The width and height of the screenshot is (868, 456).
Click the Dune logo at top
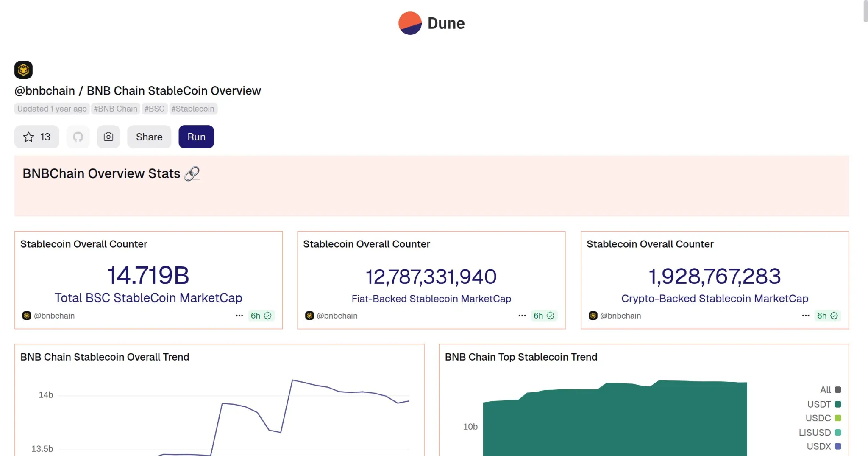[431, 23]
